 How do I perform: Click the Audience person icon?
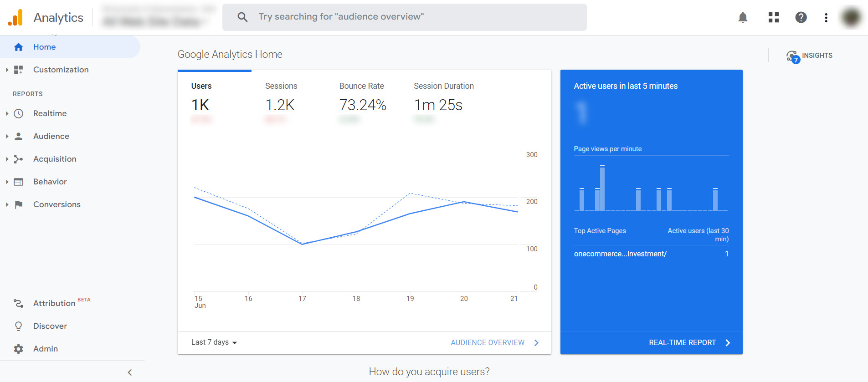(x=18, y=136)
